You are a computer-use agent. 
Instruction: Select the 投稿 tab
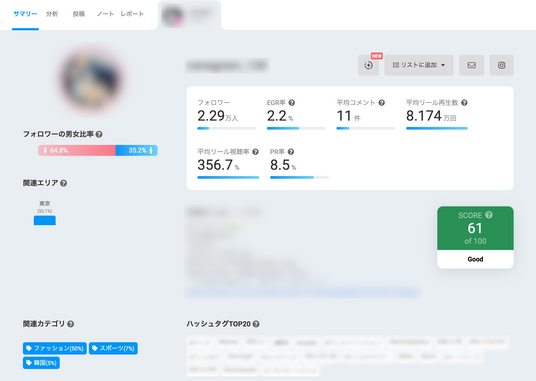pos(79,14)
